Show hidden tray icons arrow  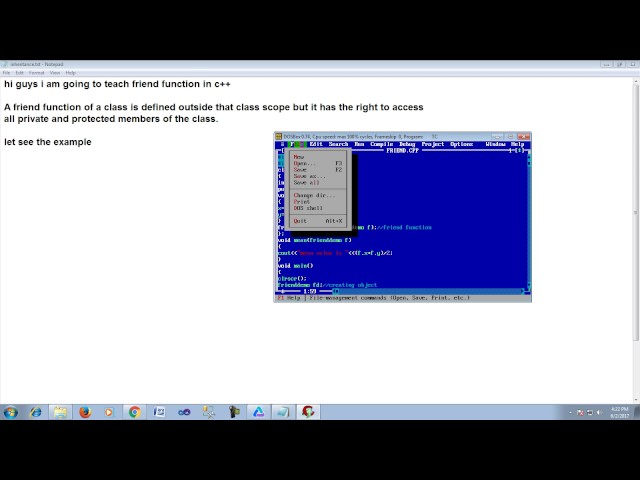pos(570,413)
